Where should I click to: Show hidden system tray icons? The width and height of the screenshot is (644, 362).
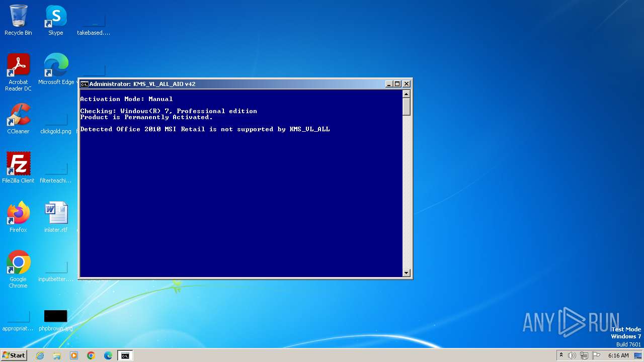pyautogui.click(x=561, y=355)
